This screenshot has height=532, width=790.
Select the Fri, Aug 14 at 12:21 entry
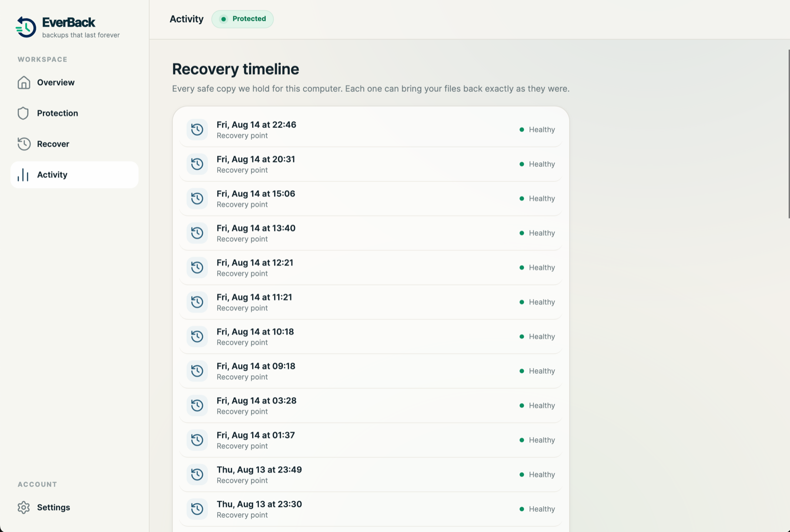371,267
